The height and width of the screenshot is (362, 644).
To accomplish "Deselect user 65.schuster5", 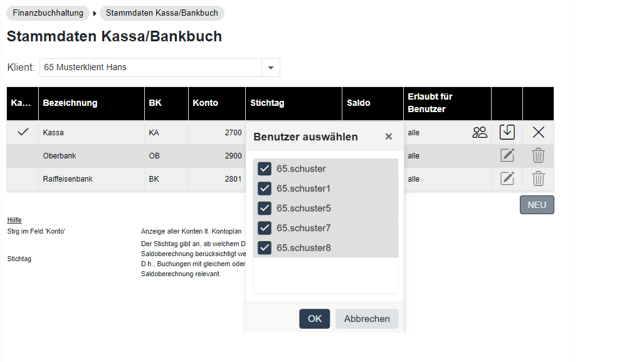I will pyautogui.click(x=265, y=208).
